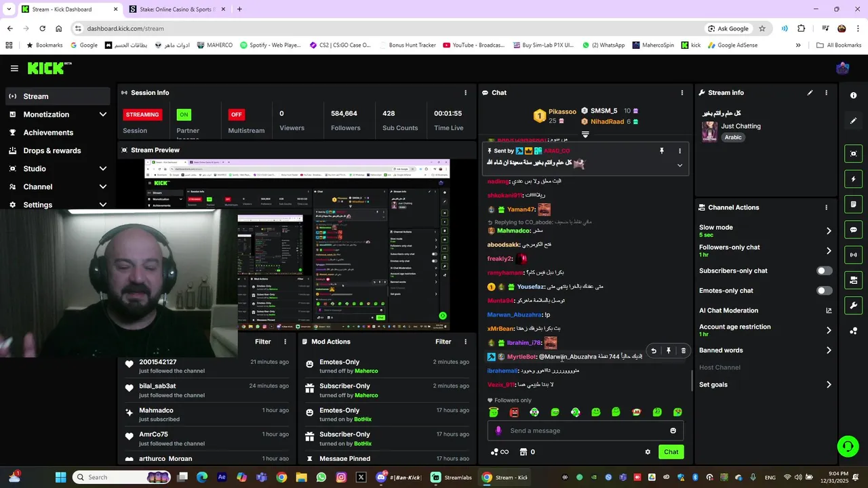Open Stream info three-dot menu

tap(826, 93)
